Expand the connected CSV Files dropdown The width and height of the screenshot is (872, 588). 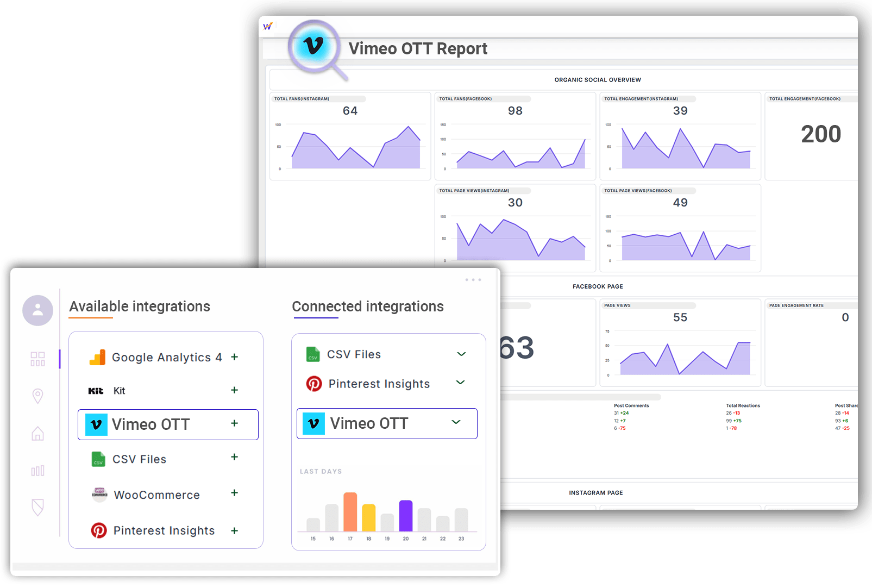pyautogui.click(x=461, y=354)
